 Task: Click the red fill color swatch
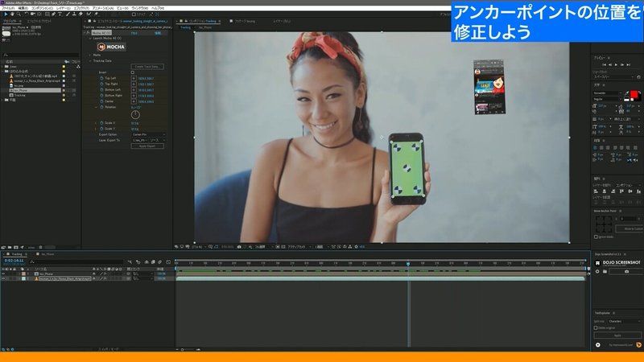pos(634,94)
